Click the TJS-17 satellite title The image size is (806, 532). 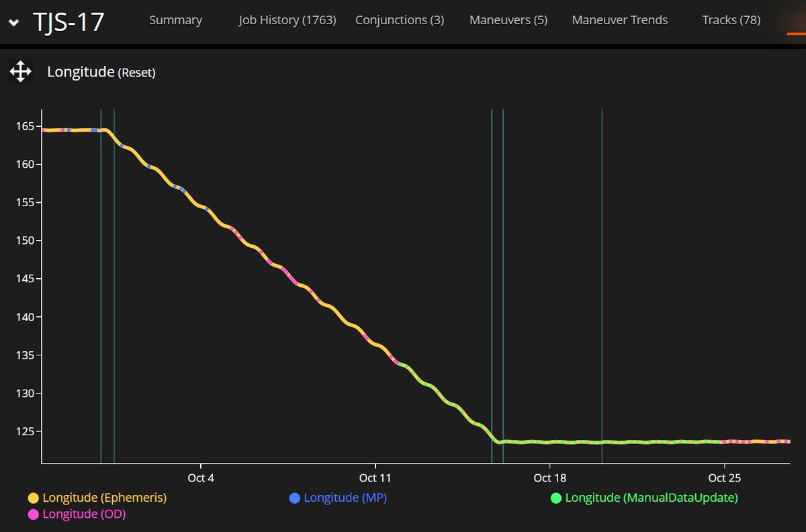pyautogui.click(x=69, y=22)
